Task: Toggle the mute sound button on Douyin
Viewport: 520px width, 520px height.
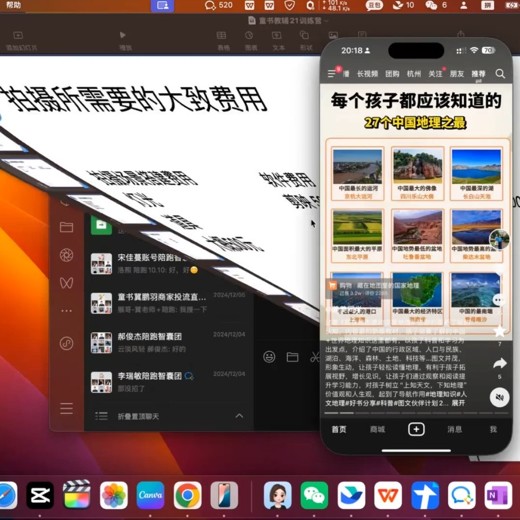Action: [499, 397]
